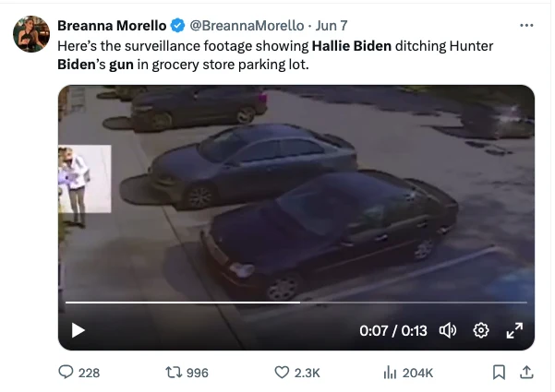Share the tweet via upload icon
This screenshot has height=392, width=555.
coord(526,372)
